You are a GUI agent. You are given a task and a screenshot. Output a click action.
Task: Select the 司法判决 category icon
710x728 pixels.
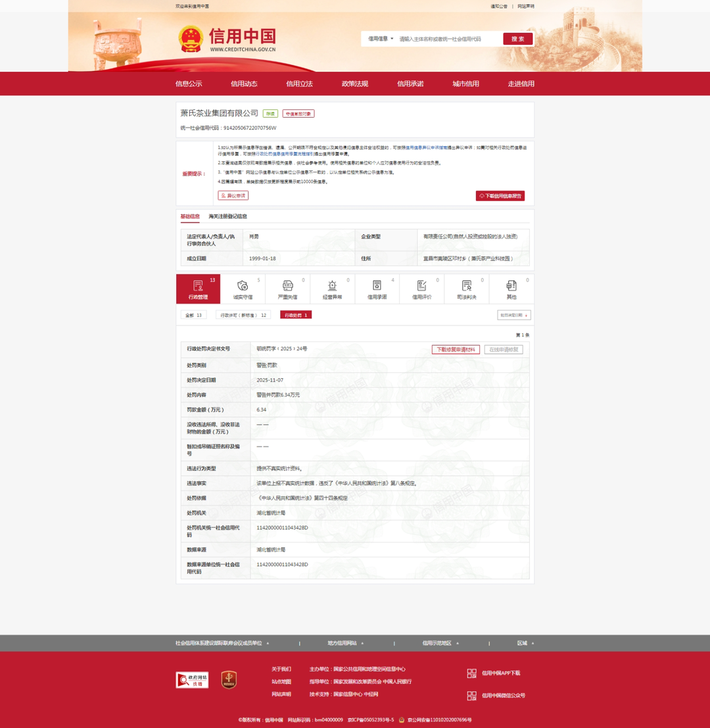[466, 286]
